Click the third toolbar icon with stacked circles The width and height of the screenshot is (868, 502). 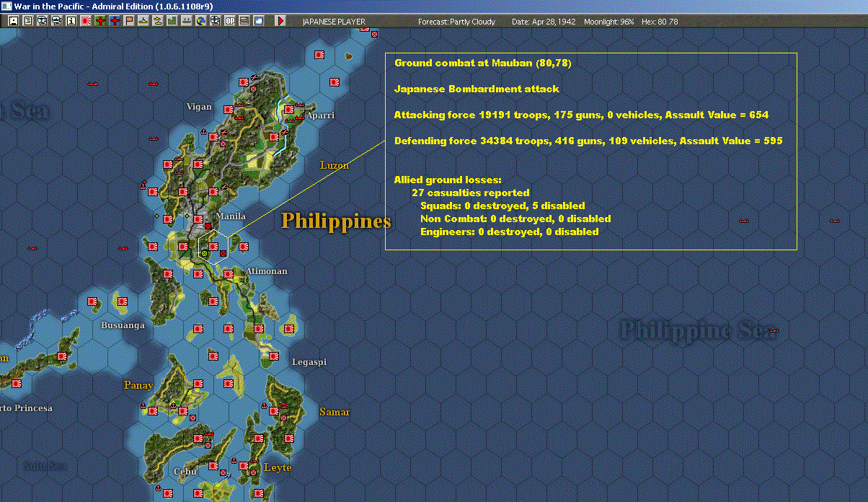point(42,21)
